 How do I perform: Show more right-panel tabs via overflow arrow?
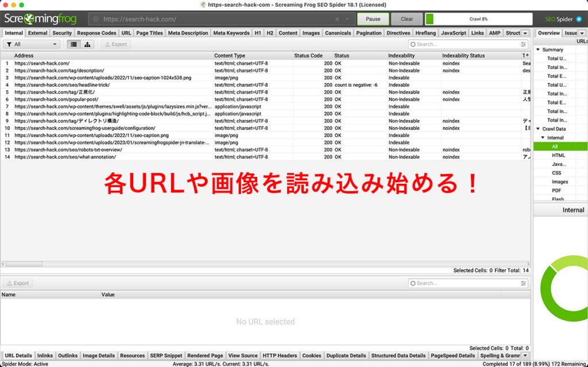[582, 33]
